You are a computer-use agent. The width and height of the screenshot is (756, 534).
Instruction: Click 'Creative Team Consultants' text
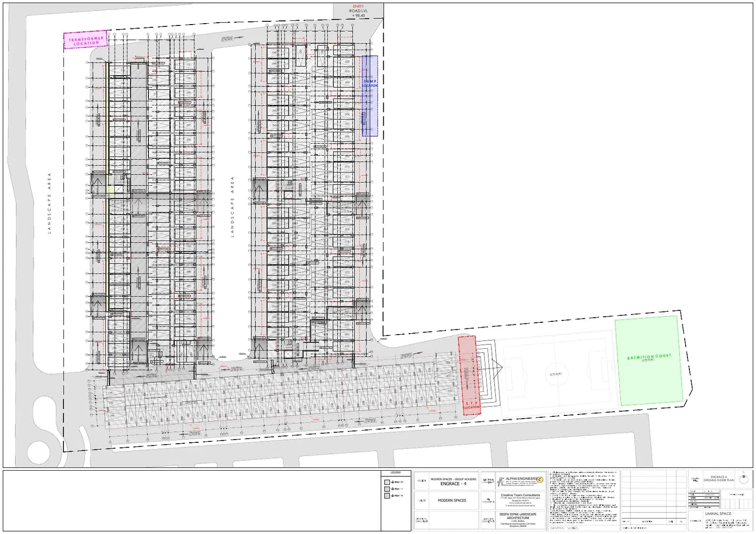(520, 495)
